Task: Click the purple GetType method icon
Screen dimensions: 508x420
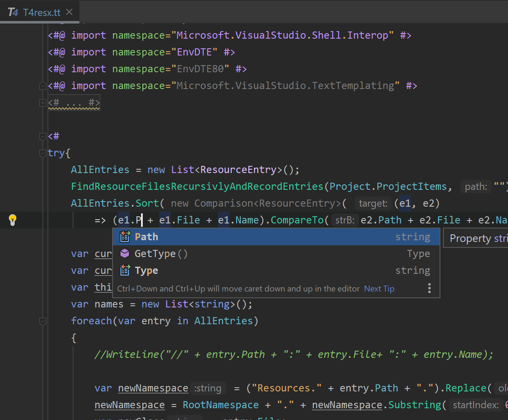Action: (125, 254)
